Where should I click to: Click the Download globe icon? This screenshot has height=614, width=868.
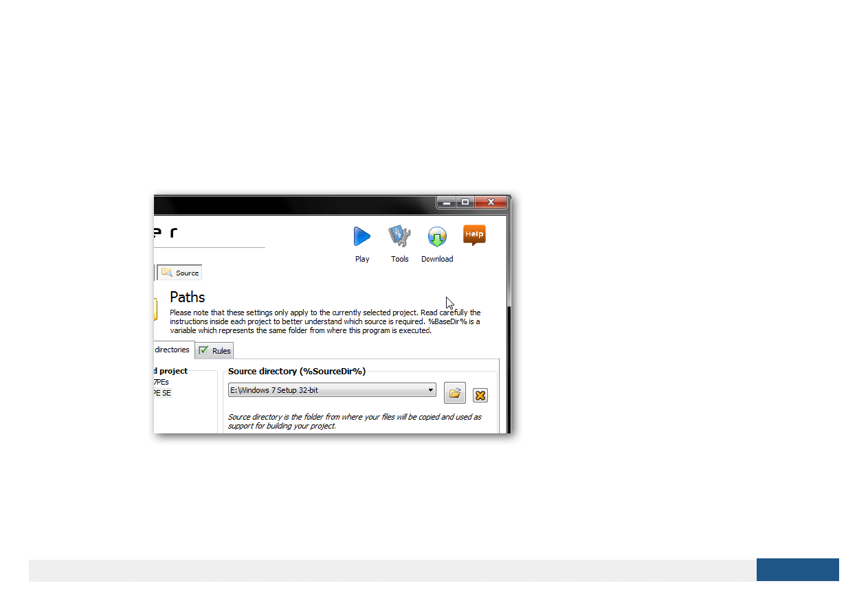437,238
